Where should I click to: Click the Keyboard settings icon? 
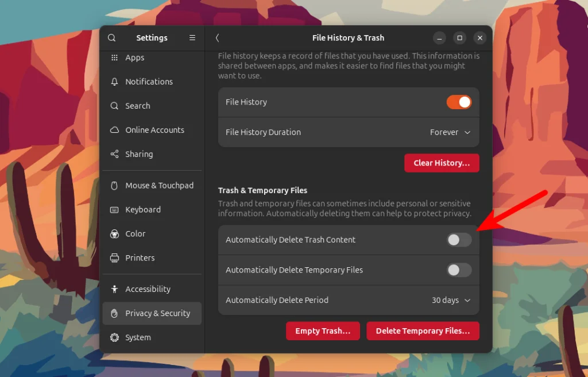point(114,209)
